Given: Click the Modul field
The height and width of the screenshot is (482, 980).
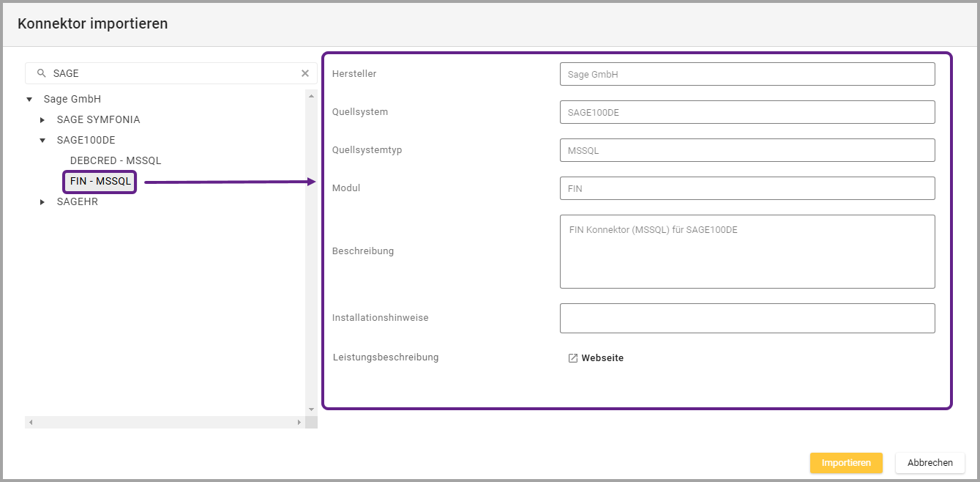Looking at the screenshot, I should 747,188.
